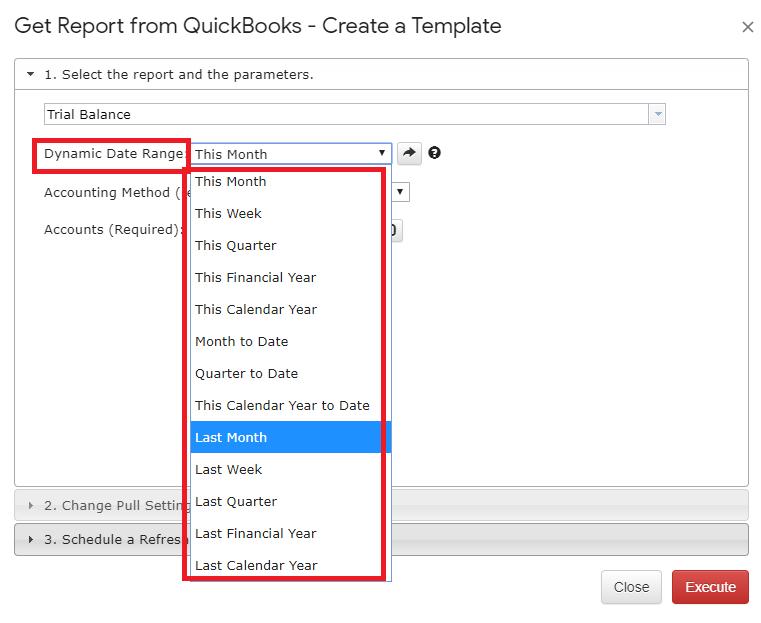Open the Trial Balance report dropdown arrow

[658, 115]
